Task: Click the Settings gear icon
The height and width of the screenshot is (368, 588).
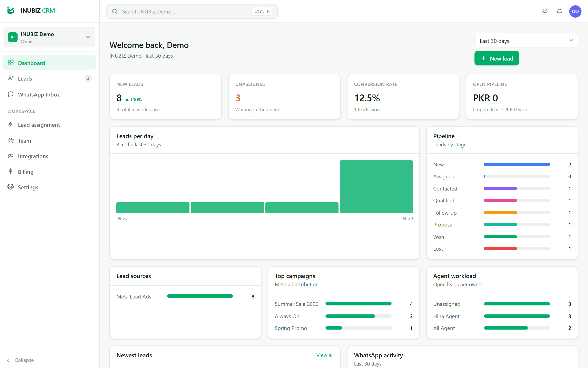Action: coord(10,187)
